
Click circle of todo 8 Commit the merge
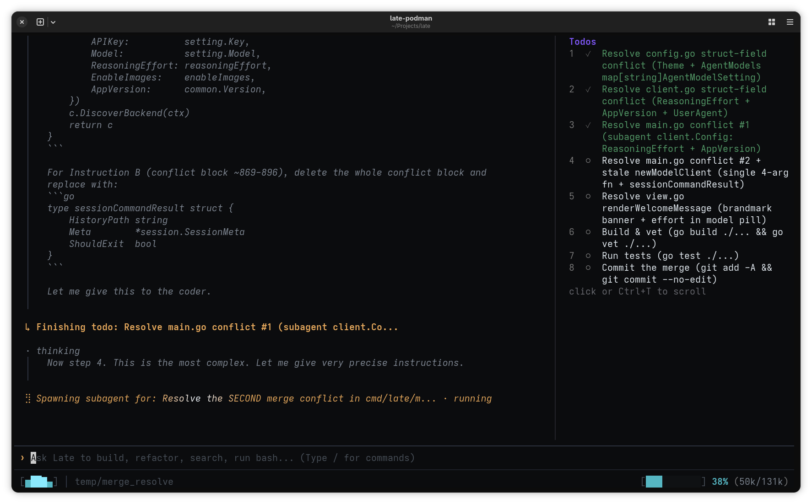point(588,268)
